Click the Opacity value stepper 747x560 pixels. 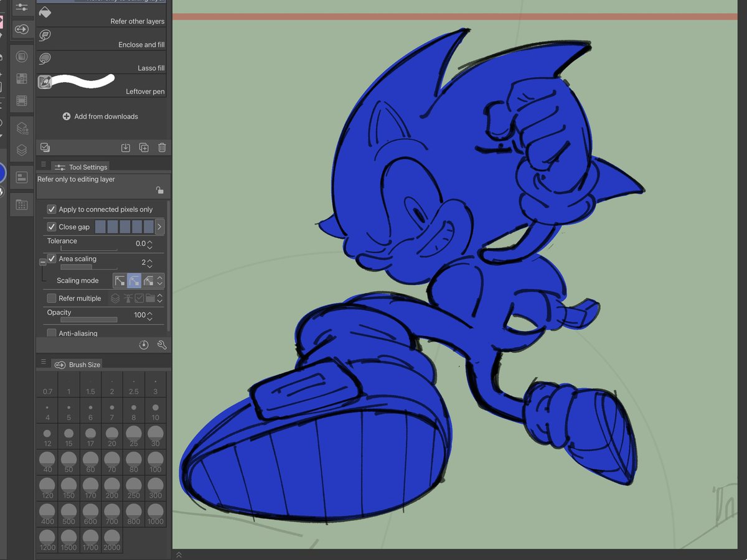(x=149, y=315)
